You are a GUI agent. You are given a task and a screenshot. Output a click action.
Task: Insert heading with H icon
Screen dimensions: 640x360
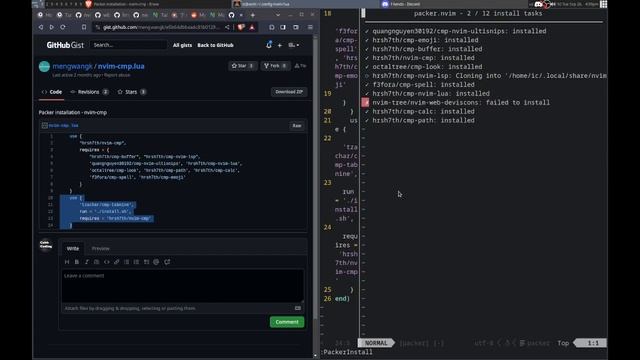[67, 262]
